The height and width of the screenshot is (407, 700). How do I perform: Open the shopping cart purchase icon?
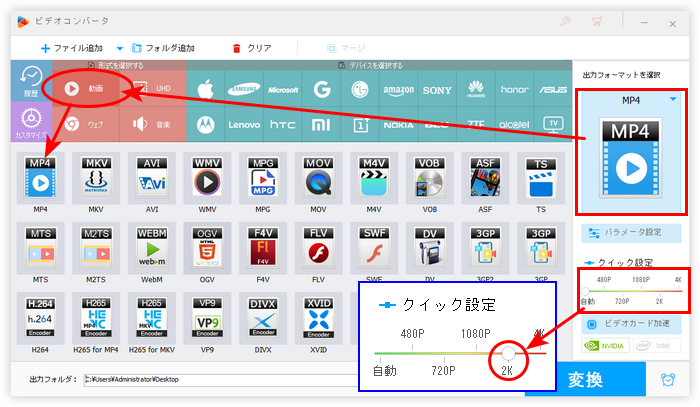tap(597, 21)
